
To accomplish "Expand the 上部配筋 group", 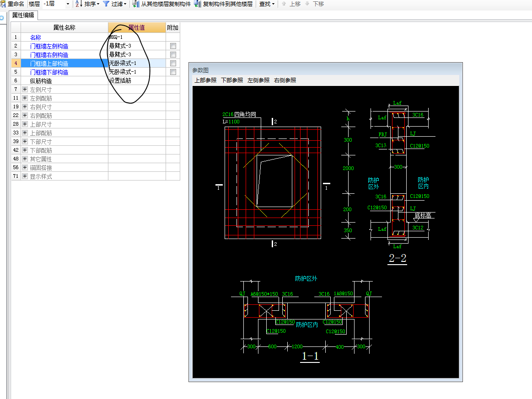I will (x=25, y=133).
